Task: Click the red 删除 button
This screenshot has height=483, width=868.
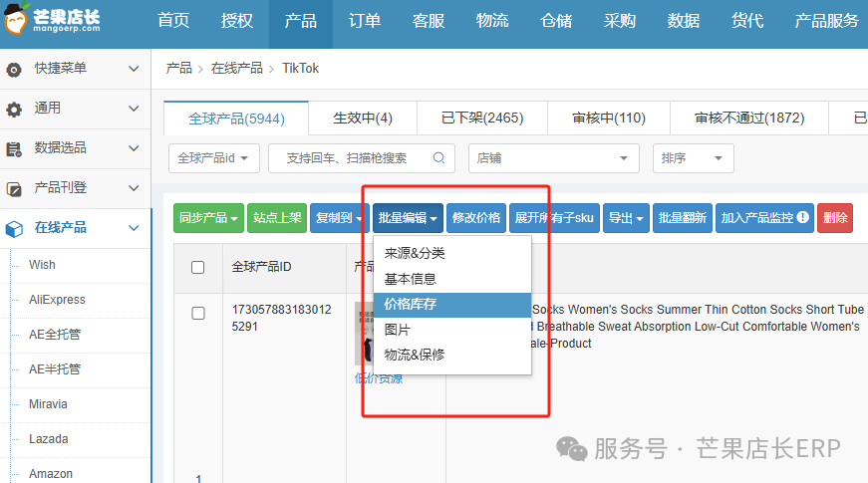Action: 835,218
